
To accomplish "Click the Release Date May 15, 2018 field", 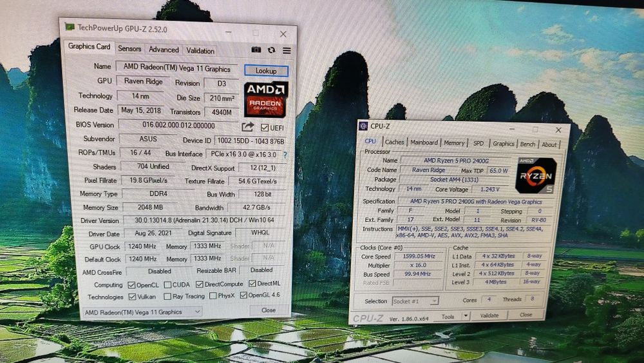I will 141,110.
